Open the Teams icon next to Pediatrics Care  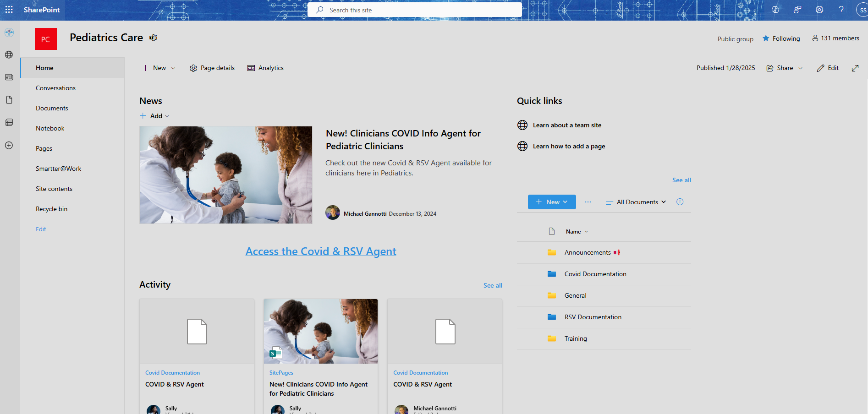(x=154, y=38)
